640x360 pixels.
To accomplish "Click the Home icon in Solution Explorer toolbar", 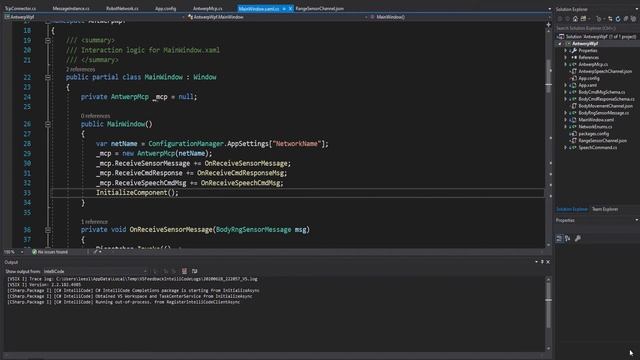I will pos(576,19).
